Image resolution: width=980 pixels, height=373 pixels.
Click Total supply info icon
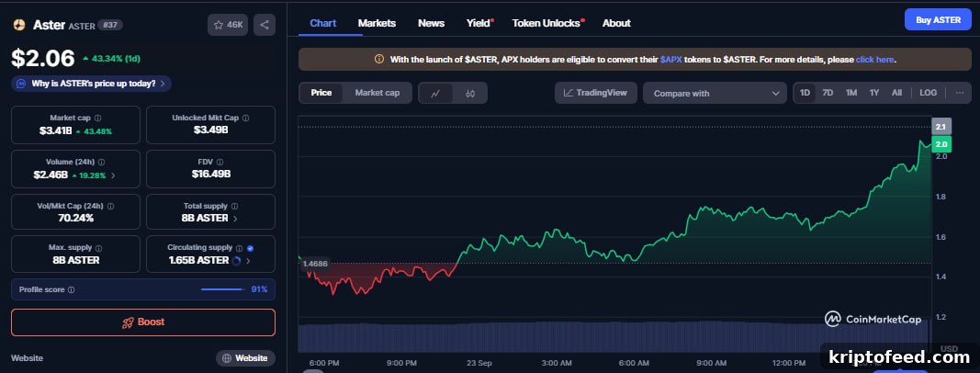(234, 206)
